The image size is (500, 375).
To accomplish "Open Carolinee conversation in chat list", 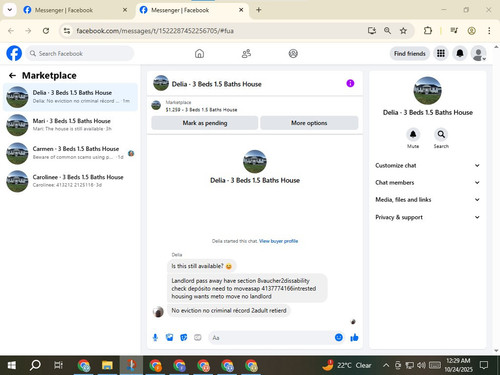I will pos(70,181).
